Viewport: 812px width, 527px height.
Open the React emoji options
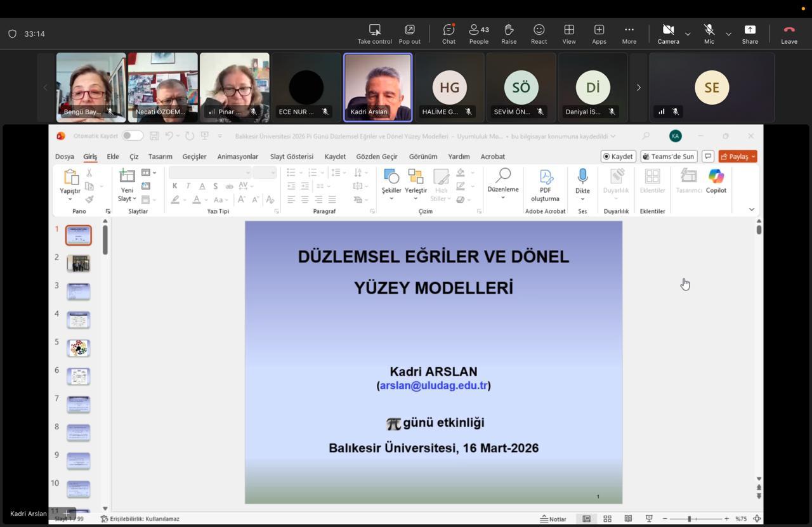(x=539, y=34)
